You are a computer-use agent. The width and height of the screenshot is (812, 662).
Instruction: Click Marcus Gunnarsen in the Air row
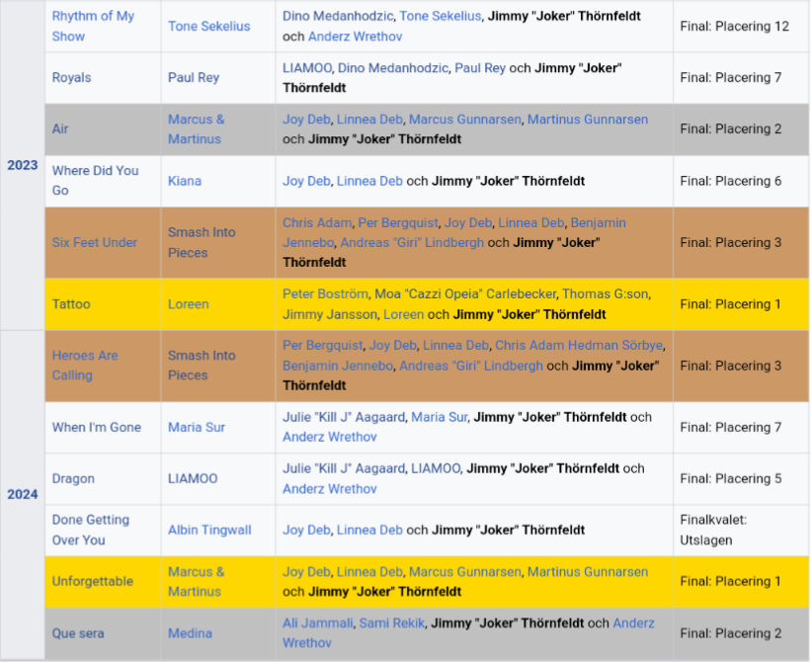[x=465, y=120]
